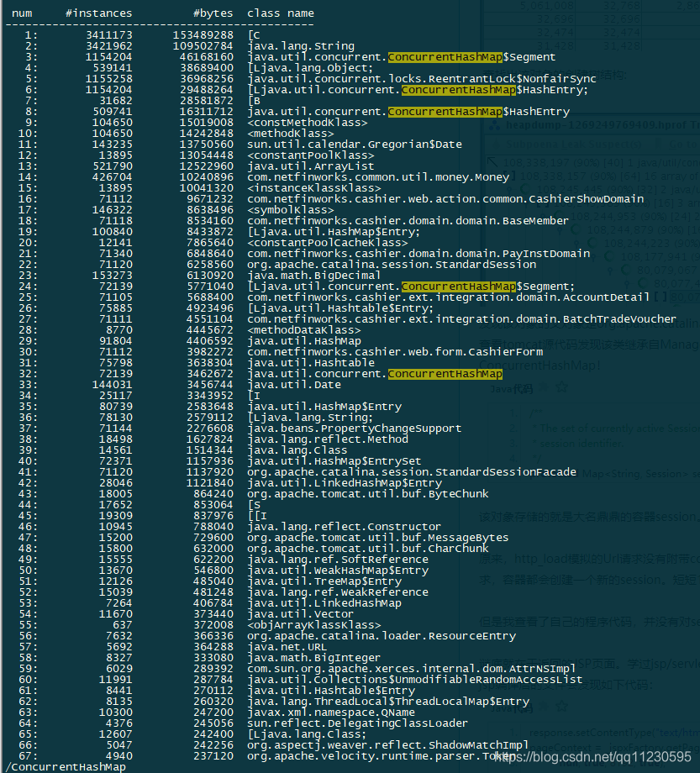Click sun.reflect.DelegatingClassLoader class

357,723
